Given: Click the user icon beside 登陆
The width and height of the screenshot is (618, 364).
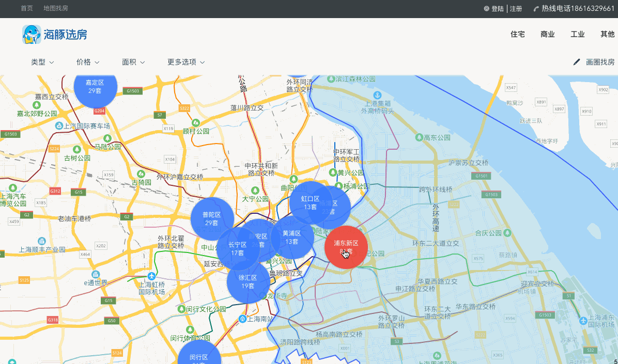Looking at the screenshot, I should pyautogui.click(x=486, y=9).
